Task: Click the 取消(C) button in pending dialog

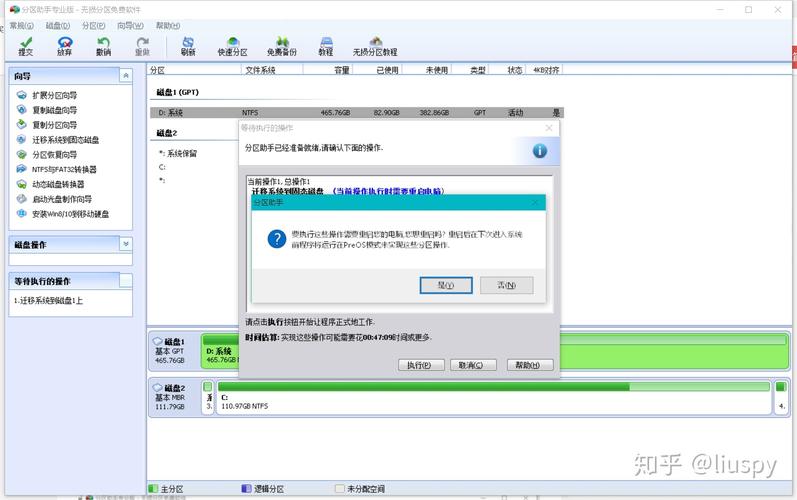Action: [473, 365]
